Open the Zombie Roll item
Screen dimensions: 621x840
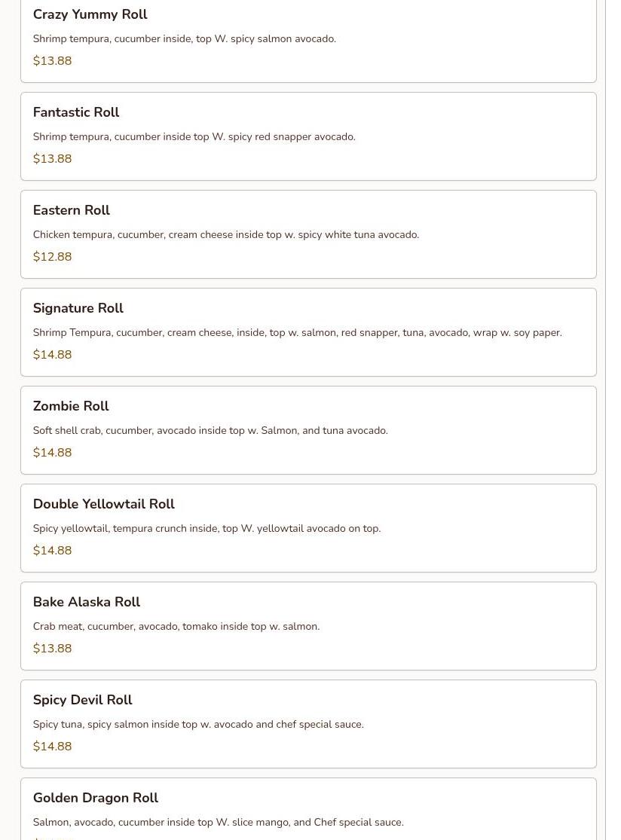(x=71, y=406)
